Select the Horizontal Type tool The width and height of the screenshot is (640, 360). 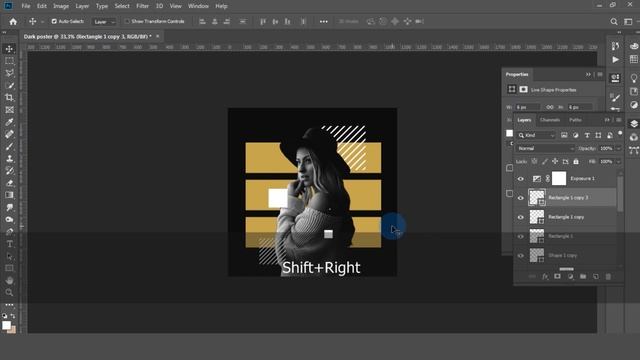pyautogui.click(x=9, y=244)
